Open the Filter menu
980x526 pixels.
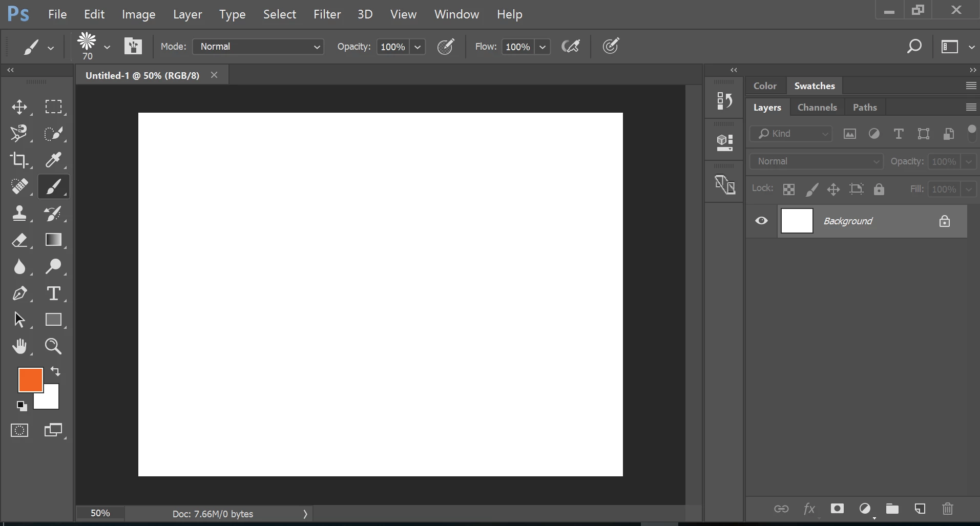pos(327,14)
